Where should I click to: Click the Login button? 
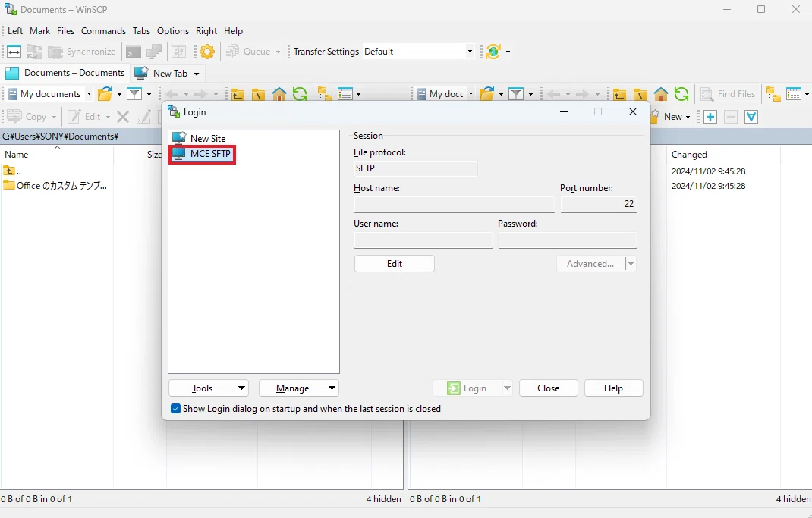[x=467, y=388]
